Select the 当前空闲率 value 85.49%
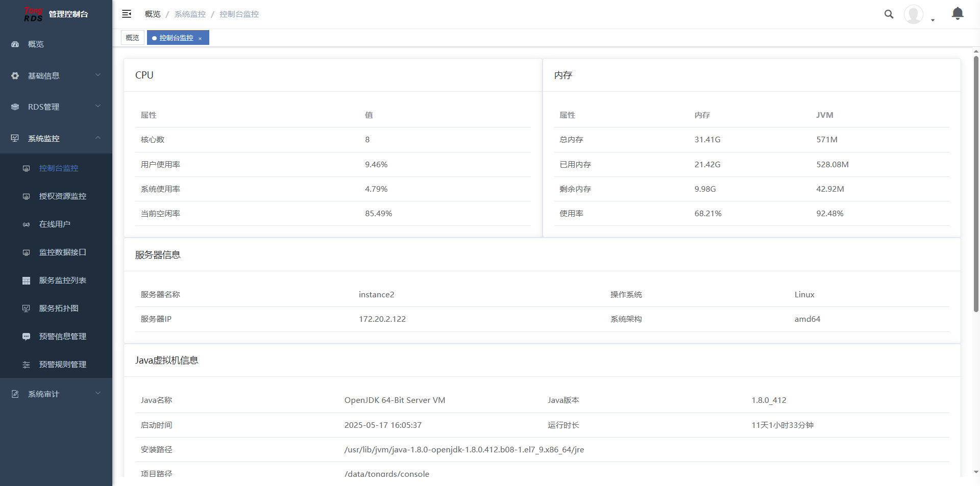The image size is (980, 486). point(379,214)
